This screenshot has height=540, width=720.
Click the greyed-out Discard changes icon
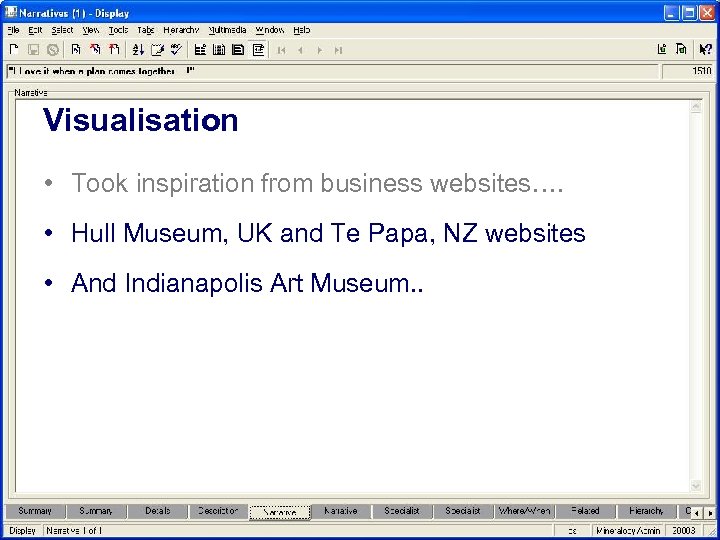tap(53, 50)
